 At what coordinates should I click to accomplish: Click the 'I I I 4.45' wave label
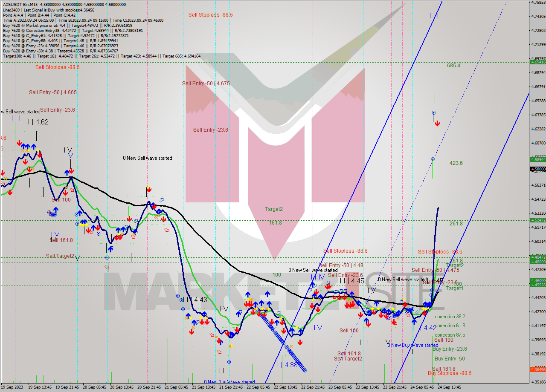(x=352, y=281)
